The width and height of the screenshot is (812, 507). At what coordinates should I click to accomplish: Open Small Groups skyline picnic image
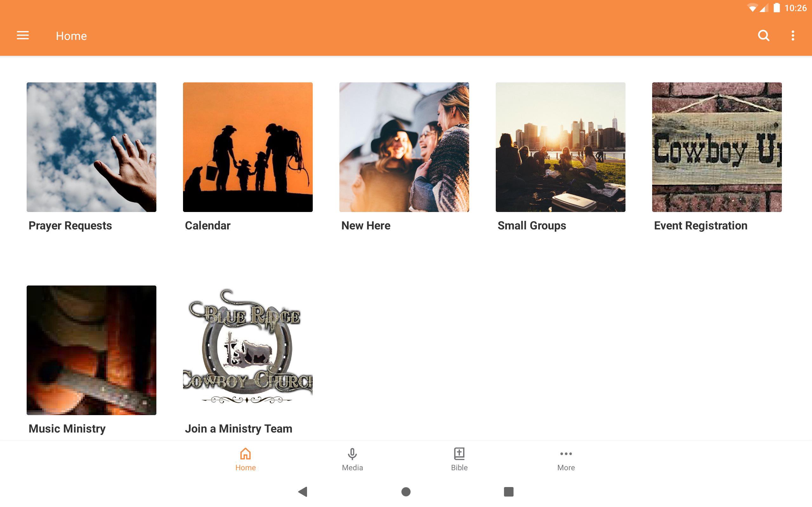pos(560,147)
